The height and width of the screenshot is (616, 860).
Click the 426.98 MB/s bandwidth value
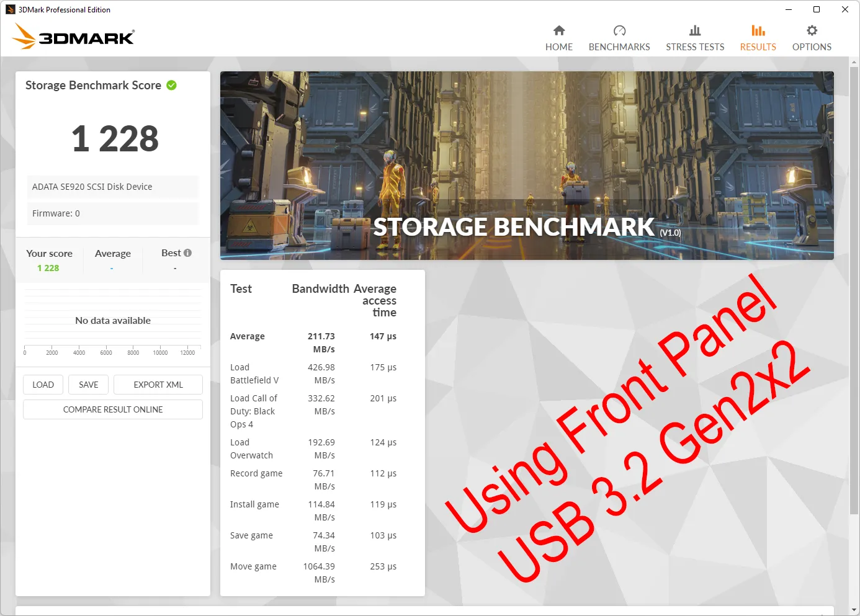(321, 373)
